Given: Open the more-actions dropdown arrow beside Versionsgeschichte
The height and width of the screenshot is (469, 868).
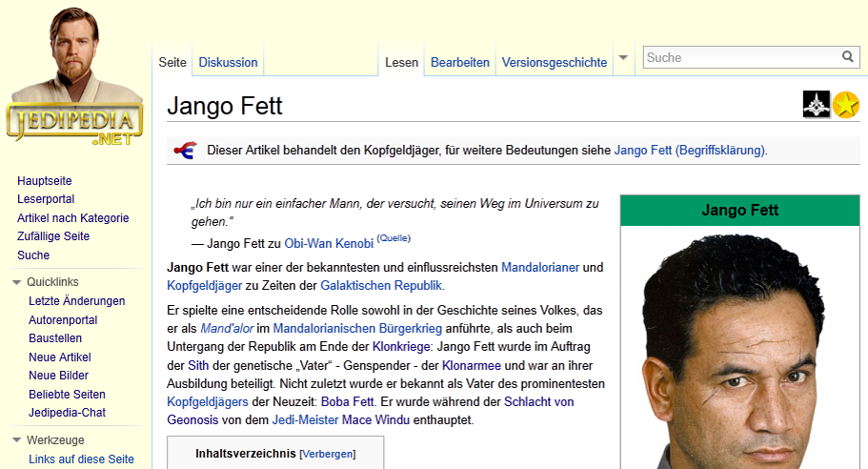Looking at the screenshot, I should click(623, 57).
